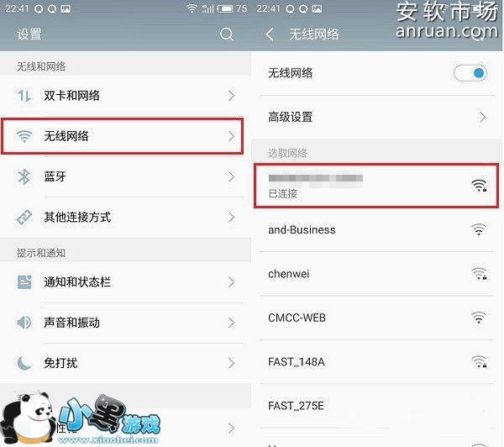Toggle the 无线网络 Wi-Fi switch off

tap(470, 73)
